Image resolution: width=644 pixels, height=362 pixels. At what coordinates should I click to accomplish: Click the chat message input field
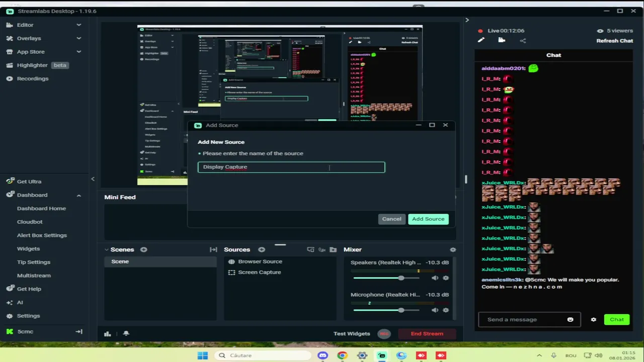pyautogui.click(x=523, y=319)
